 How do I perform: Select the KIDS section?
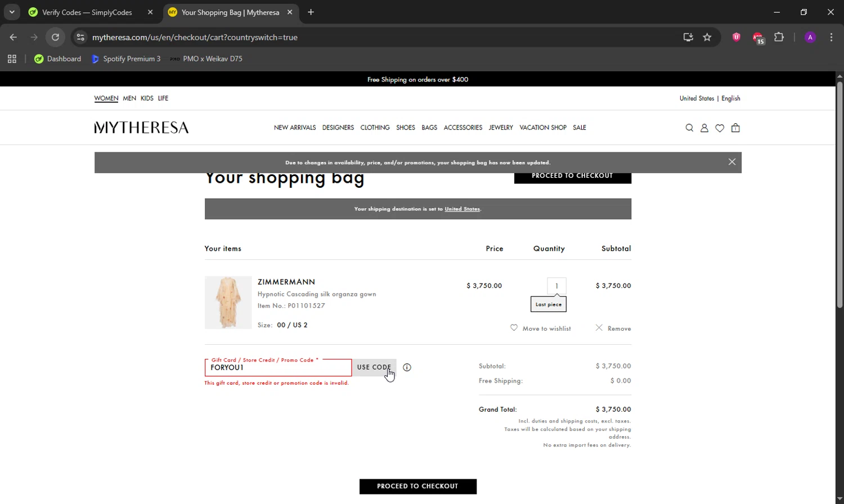(x=147, y=98)
